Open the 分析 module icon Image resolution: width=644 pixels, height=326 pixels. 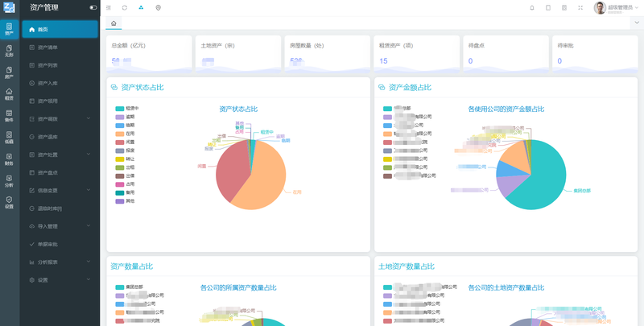(9, 181)
